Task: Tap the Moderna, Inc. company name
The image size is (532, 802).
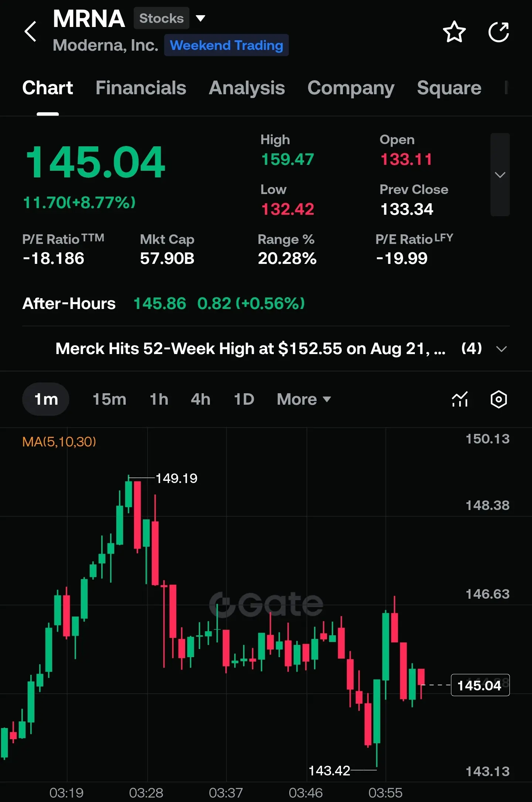Action: pyautogui.click(x=105, y=45)
